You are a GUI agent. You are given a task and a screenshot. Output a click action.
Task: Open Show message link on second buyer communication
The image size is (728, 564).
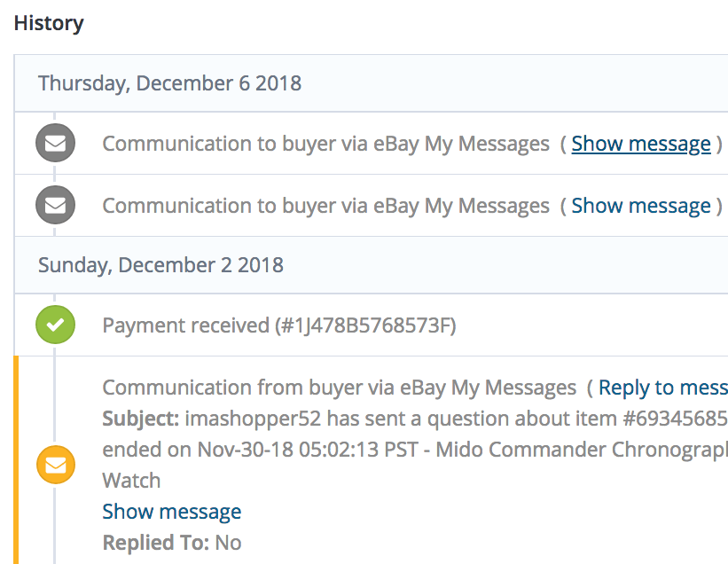(x=640, y=206)
